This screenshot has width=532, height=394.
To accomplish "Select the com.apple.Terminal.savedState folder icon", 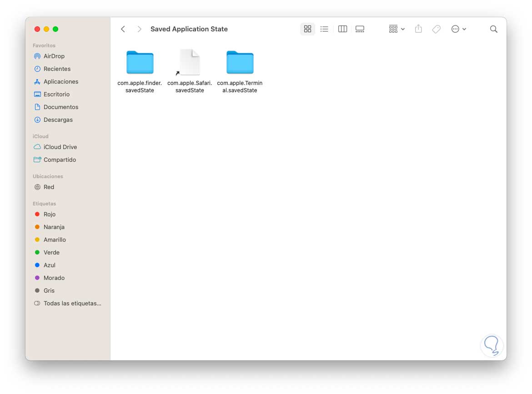I will pyautogui.click(x=240, y=62).
